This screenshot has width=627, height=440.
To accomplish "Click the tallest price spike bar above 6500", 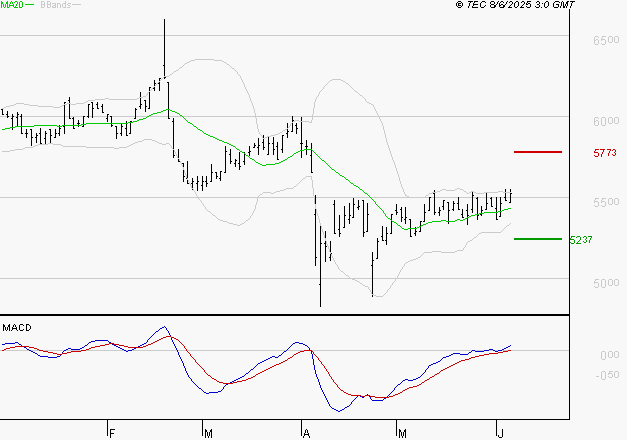I will 164,45.
